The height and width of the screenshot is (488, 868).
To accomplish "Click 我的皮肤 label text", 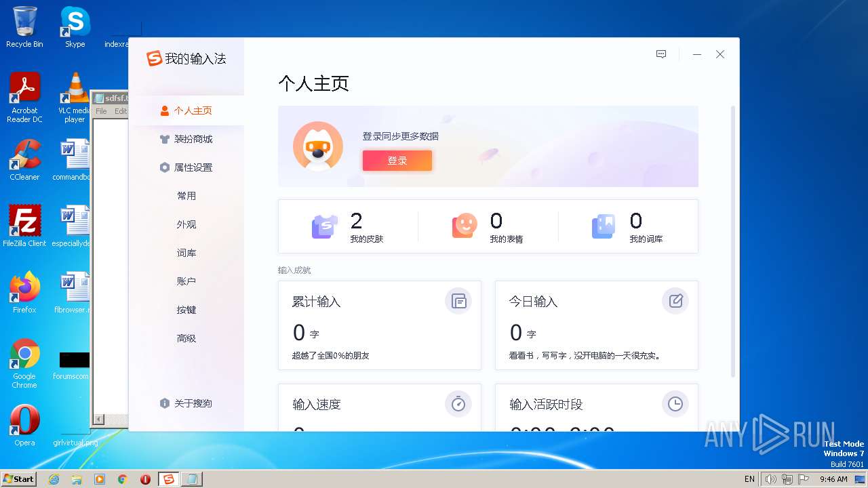I will (367, 239).
